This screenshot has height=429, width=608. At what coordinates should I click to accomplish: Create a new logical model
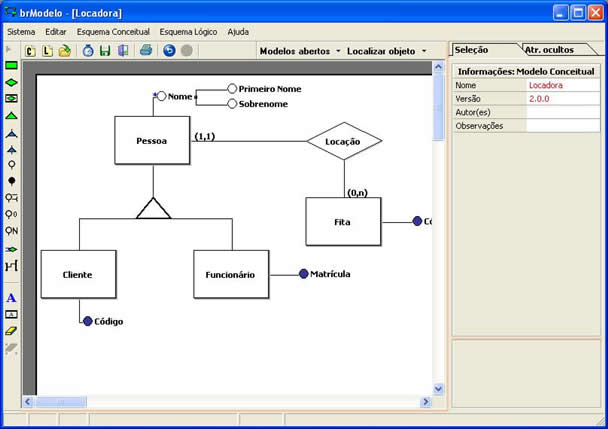click(47, 50)
